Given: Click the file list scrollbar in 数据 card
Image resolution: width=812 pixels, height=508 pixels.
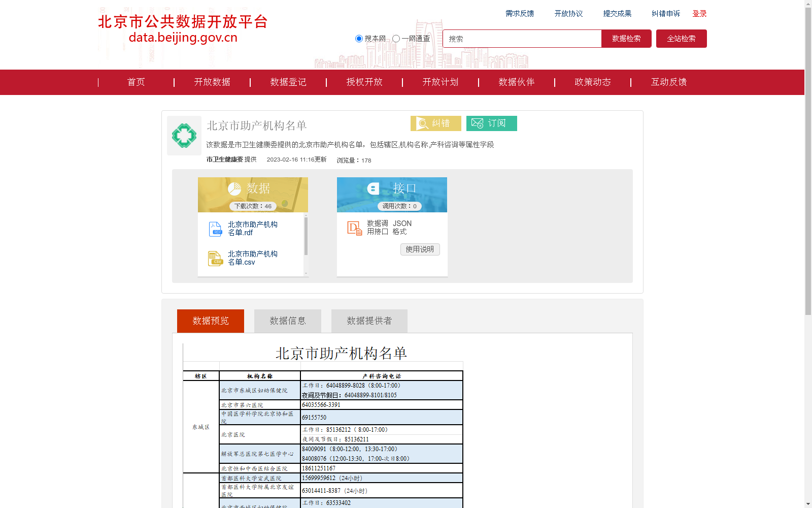Looking at the screenshot, I should 306,236.
